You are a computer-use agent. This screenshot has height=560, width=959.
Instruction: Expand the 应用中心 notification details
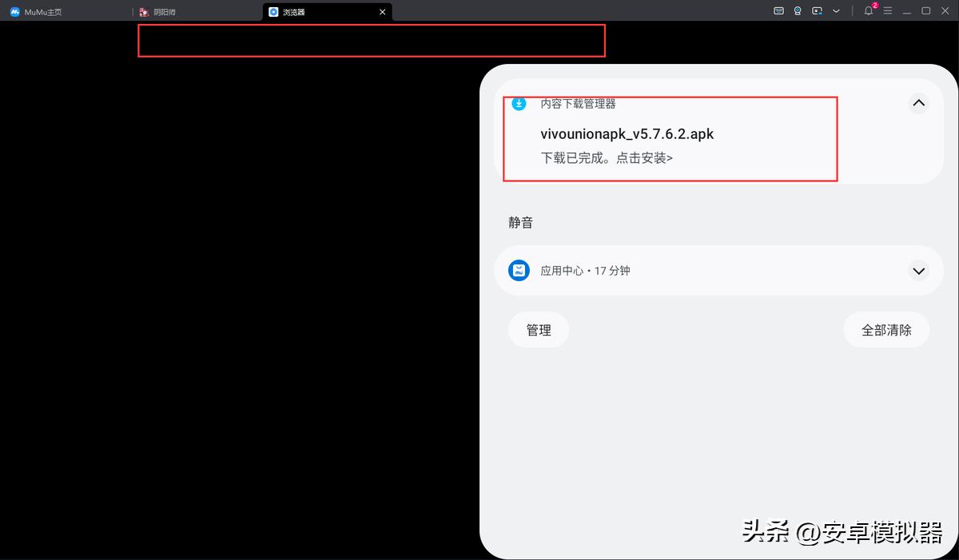[918, 270]
